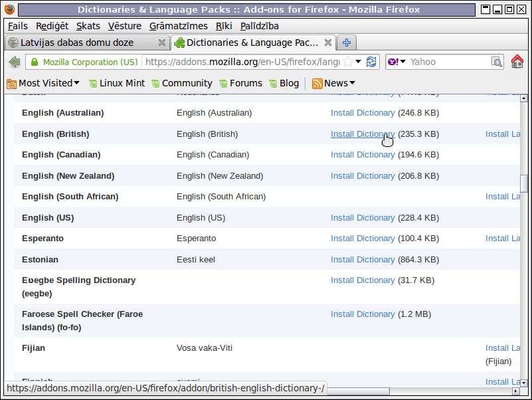Go to the home page icon
Screen dimensions: 532x400
coord(517,62)
